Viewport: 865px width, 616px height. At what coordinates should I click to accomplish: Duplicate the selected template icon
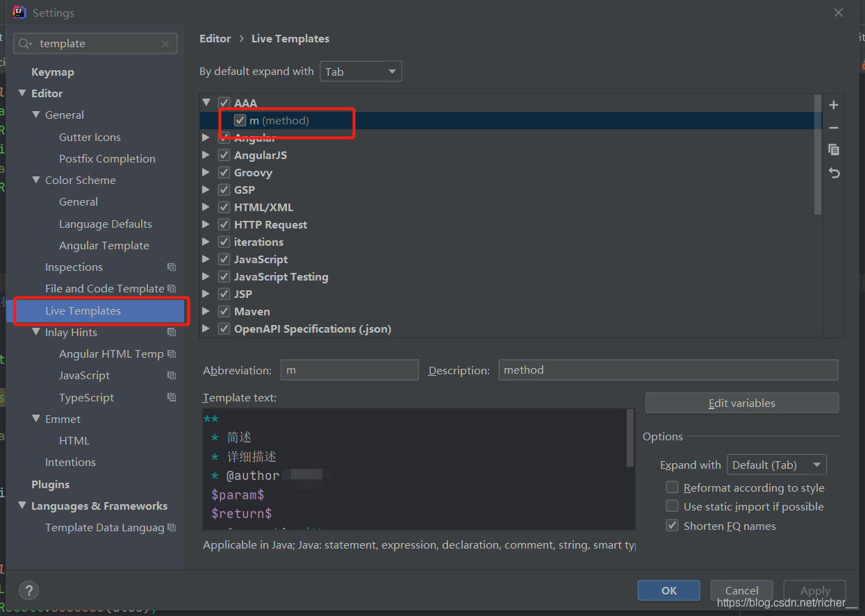point(834,150)
